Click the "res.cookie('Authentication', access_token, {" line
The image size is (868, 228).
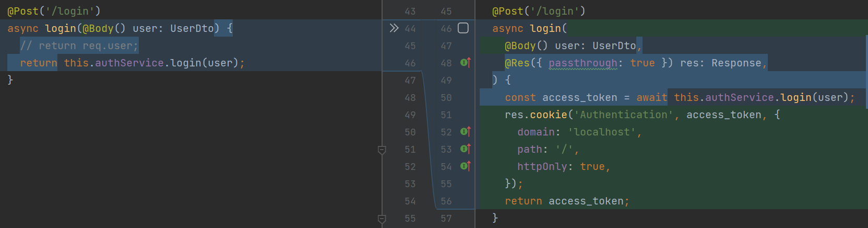pos(642,115)
